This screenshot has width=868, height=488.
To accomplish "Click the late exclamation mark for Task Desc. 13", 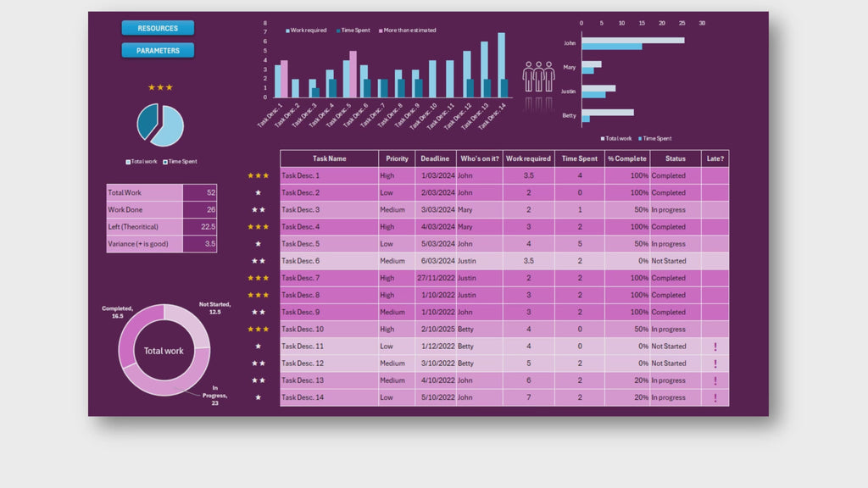I will point(715,380).
